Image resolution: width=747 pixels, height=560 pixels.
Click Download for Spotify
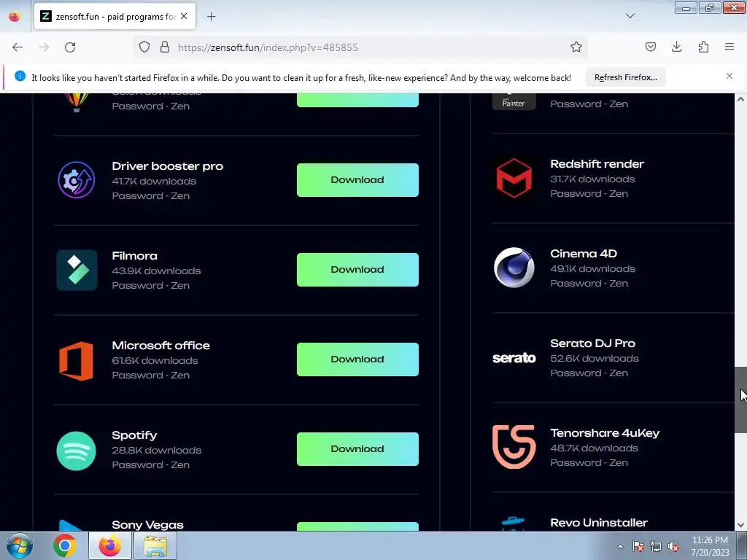pos(357,449)
